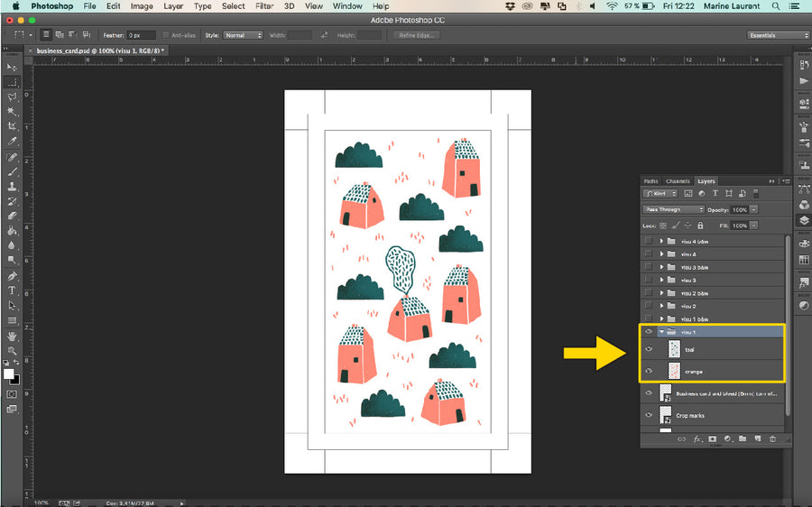
Task: Open the Layer menu
Action: point(173,6)
